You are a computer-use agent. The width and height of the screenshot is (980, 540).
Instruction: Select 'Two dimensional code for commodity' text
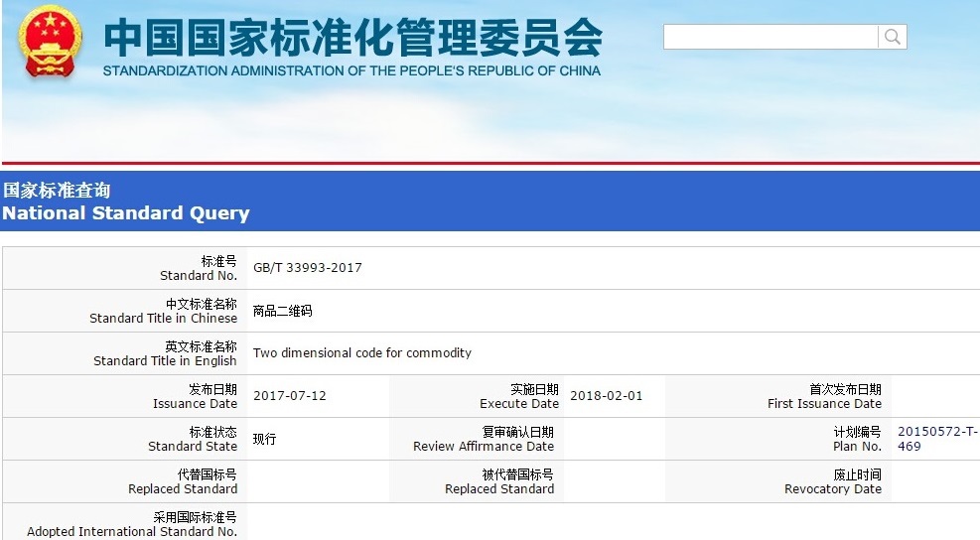pos(362,353)
